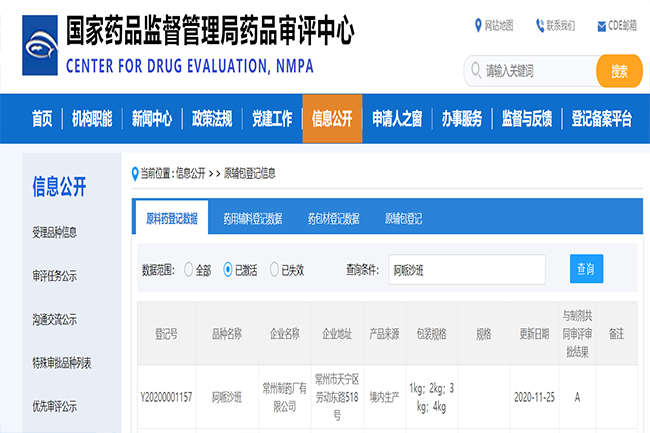Open 申请人之窗 navigation menu
This screenshot has height=433, width=650.
tap(396, 119)
